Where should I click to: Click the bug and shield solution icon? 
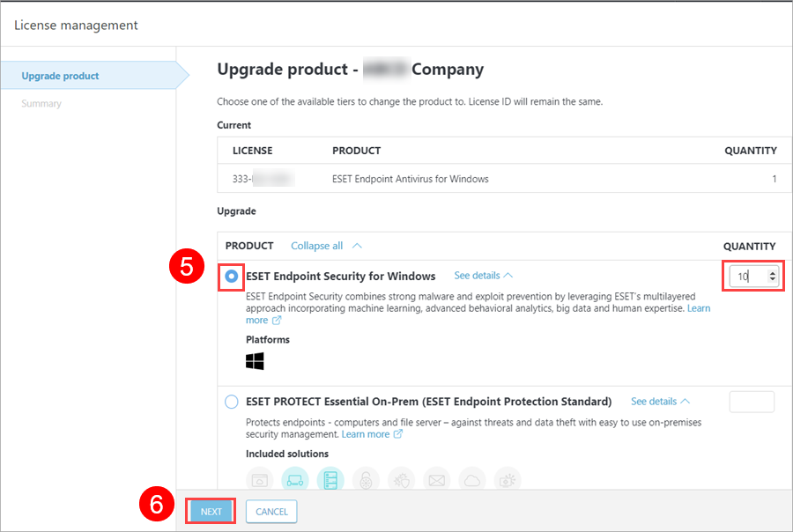(x=401, y=480)
